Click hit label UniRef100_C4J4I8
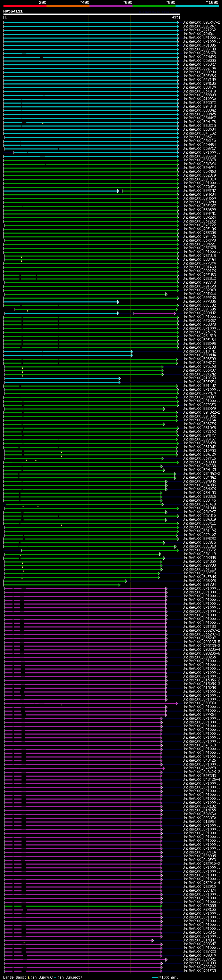The image size is (222, 980). [199, 504]
